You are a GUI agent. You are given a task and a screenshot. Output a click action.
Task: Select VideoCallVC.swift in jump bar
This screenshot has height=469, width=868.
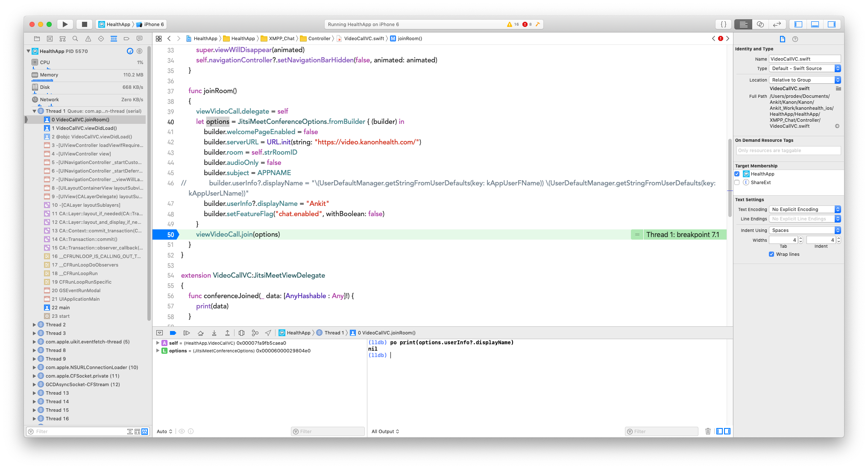click(360, 38)
